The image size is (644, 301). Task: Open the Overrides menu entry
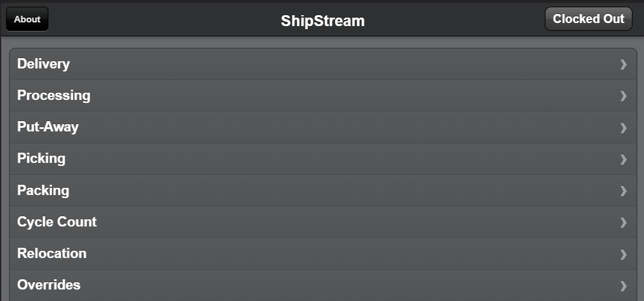49,285
